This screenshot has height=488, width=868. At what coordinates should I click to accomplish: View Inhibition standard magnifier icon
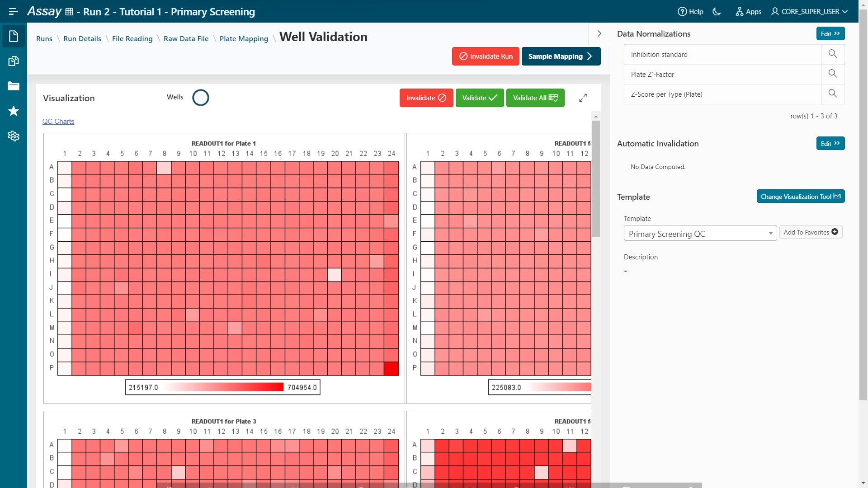pos(833,54)
